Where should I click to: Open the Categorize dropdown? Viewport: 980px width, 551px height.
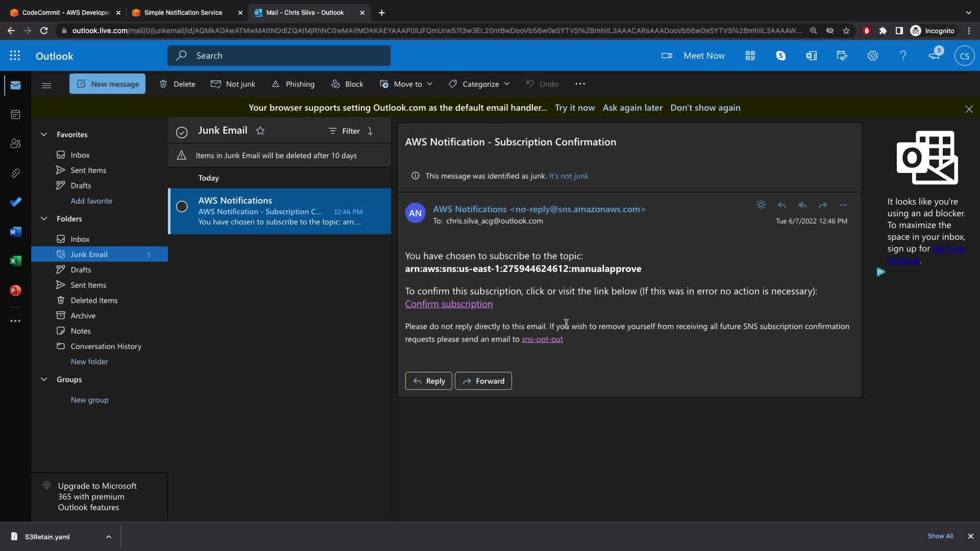(479, 84)
